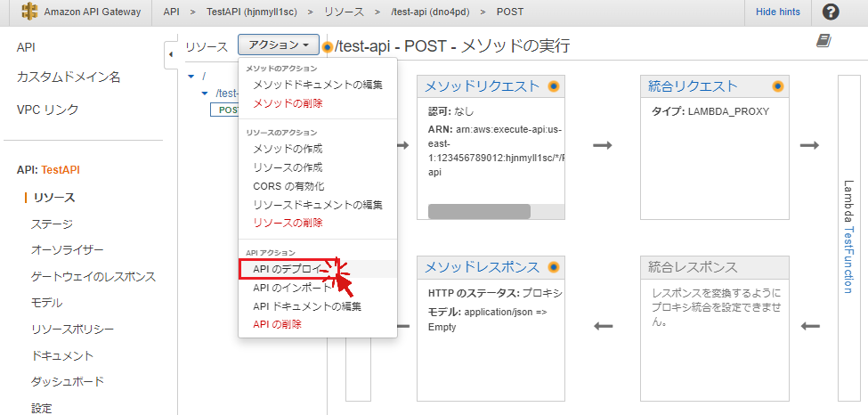Click orange hint dot beside メソッドリクエスト
Image resolution: width=868 pixels, height=415 pixels.
coord(554,86)
